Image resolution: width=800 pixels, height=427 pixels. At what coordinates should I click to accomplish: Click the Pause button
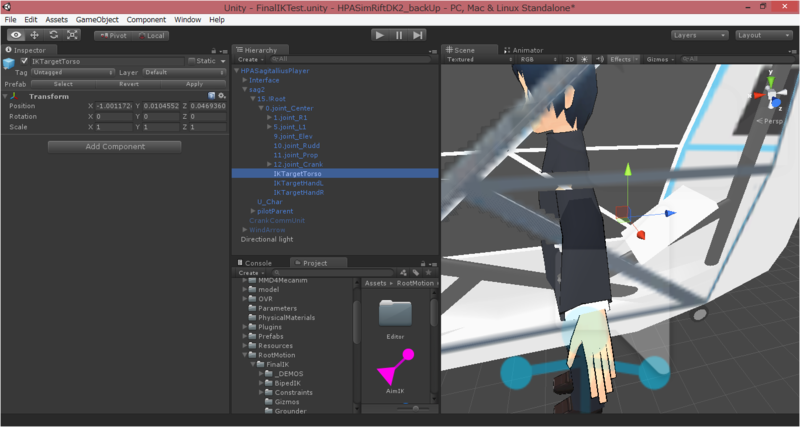(399, 35)
